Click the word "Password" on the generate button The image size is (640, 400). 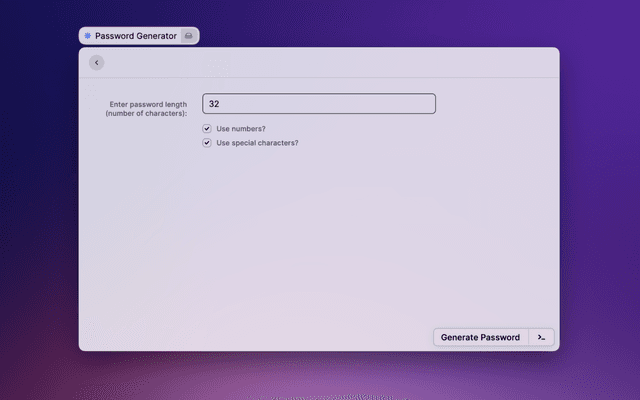pyautogui.click(x=497, y=337)
